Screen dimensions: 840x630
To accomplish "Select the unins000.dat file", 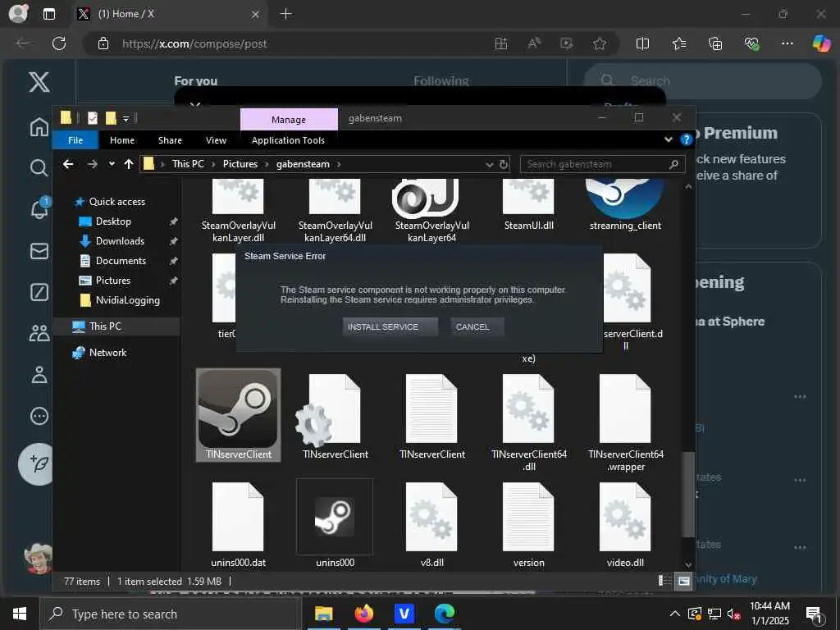I will (239, 525).
